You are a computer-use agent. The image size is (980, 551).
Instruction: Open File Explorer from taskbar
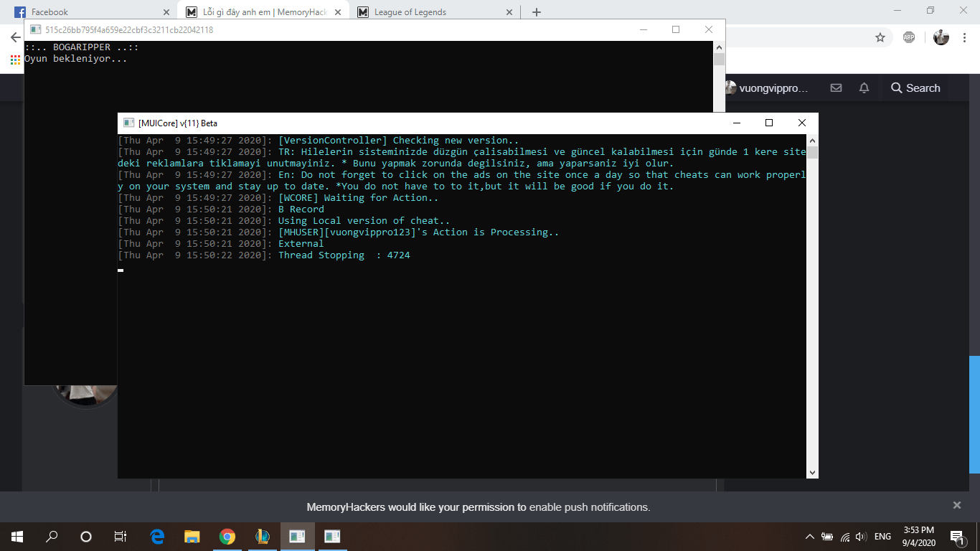[192, 536]
